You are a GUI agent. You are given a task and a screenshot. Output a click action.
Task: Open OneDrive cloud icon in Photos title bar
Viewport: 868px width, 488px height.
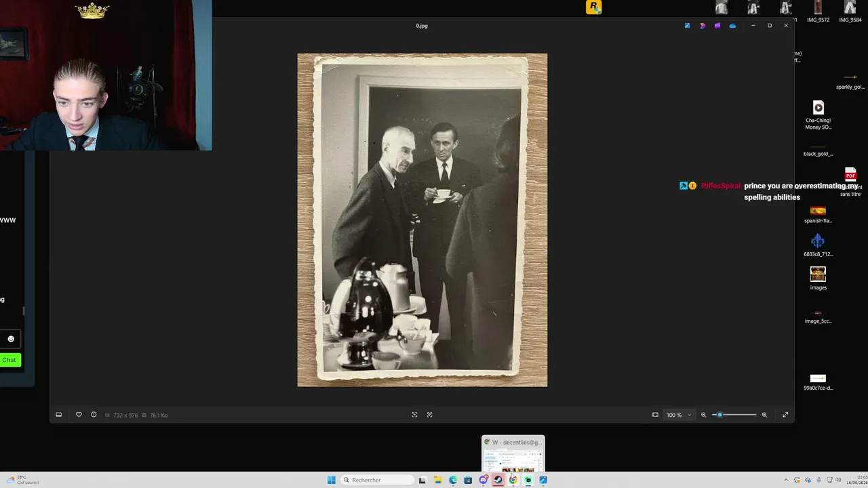[x=732, y=26]
